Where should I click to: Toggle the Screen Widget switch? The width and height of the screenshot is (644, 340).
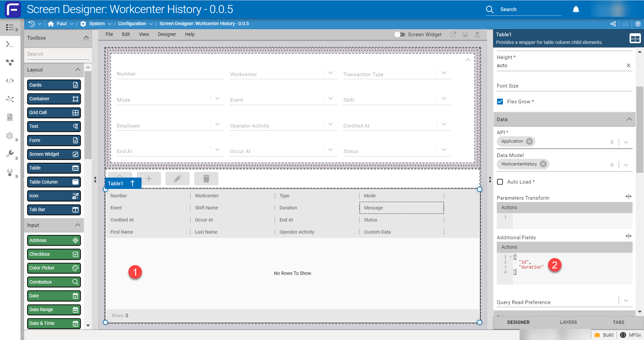tap(399, 34)
